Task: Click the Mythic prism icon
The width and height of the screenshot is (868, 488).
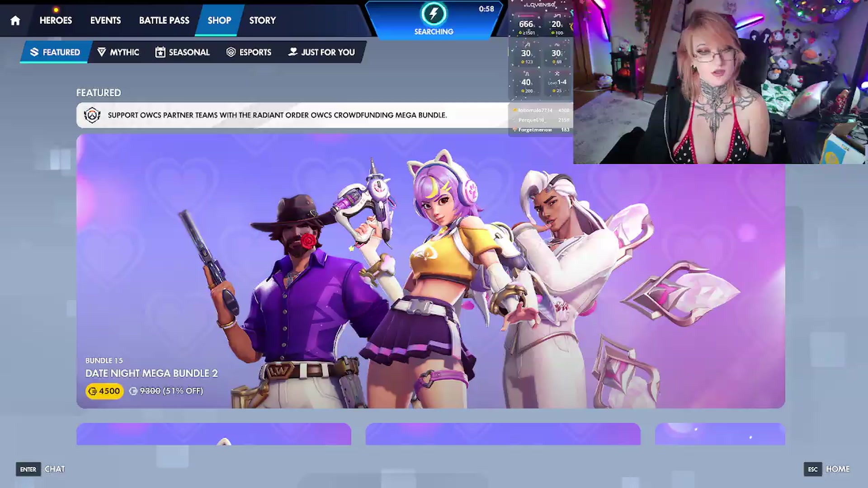Action: [102, 52]
